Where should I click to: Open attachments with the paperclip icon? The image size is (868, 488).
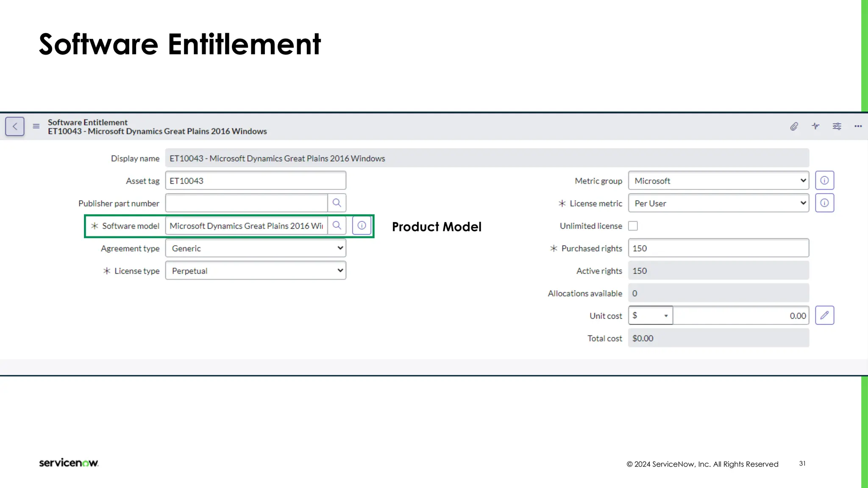794,126
